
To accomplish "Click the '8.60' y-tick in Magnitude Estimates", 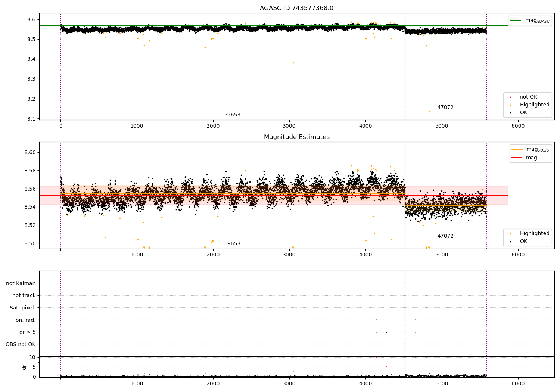I will (30, 152).
